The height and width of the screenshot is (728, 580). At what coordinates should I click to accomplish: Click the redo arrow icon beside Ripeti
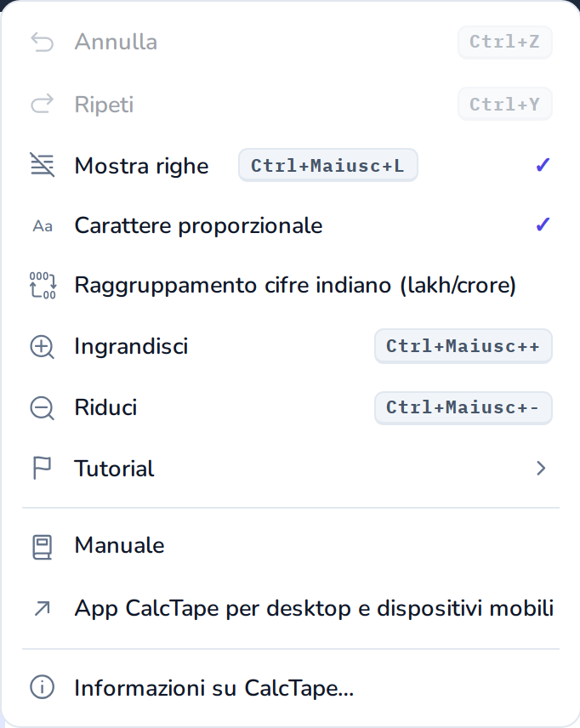(43, 104)
